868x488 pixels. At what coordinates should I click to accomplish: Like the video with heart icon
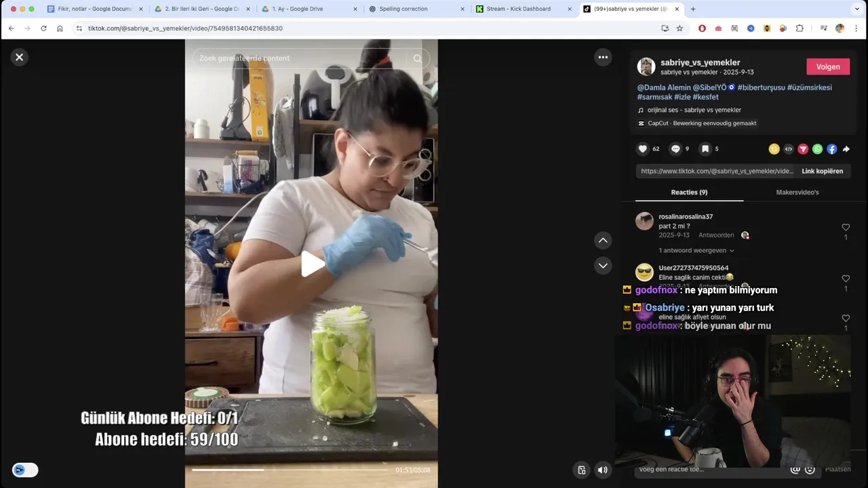(x=642, y=149)
